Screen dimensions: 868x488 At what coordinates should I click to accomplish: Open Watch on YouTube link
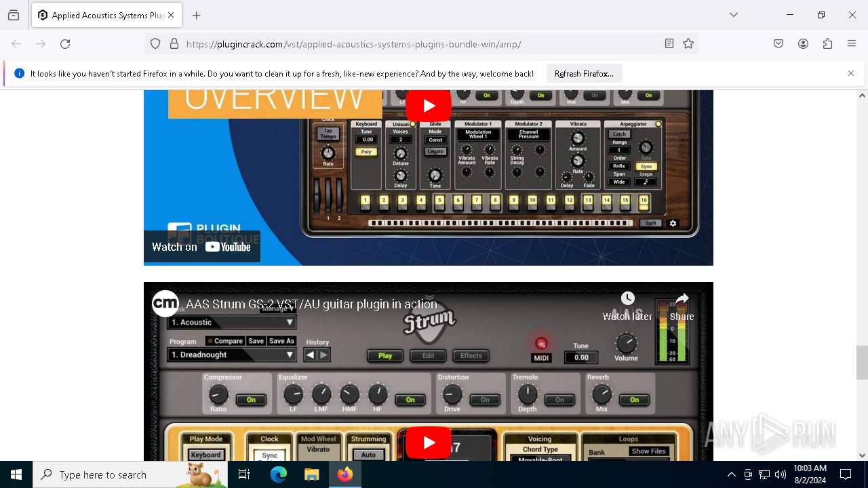(202, 247)
